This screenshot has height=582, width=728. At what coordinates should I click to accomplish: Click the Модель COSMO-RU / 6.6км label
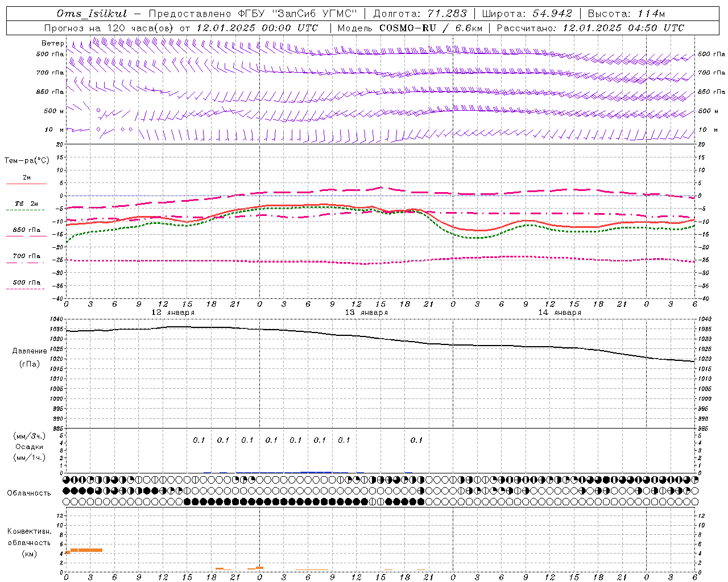click(x=410, y=28)
